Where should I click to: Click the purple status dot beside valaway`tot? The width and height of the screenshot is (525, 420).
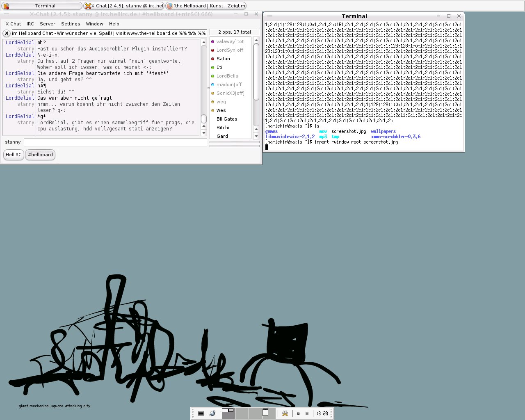point(212,41)
